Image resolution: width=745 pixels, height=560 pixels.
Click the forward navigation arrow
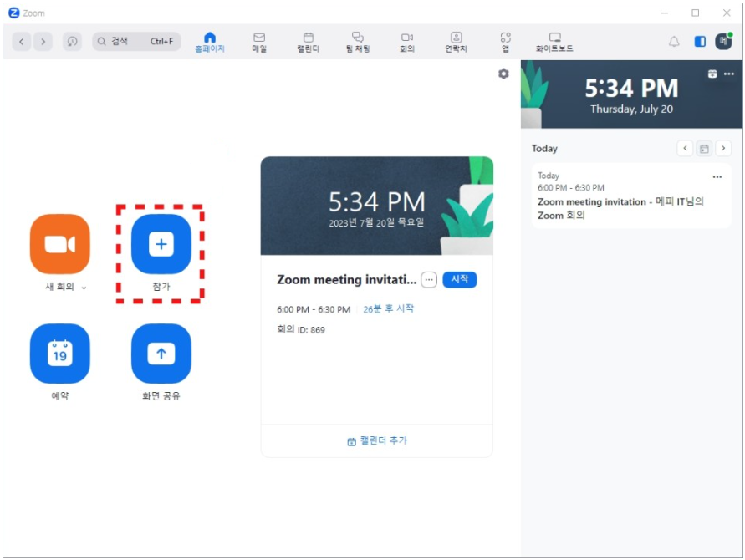pyautogui.click(x=43, y=42)
